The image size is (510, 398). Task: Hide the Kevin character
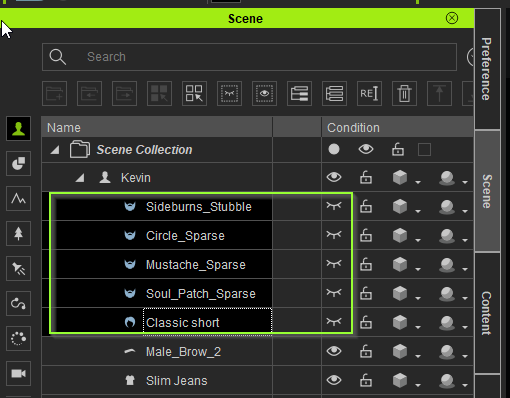[x=334, y=177]
